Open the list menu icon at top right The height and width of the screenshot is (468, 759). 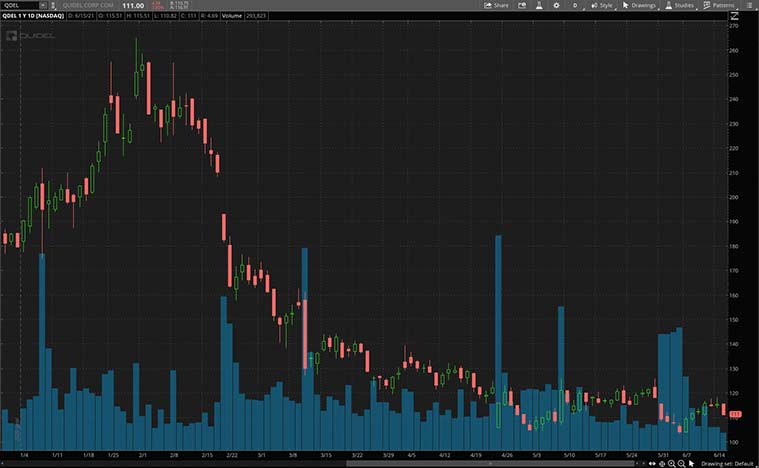pyautogui.click(x=750, y=5)
